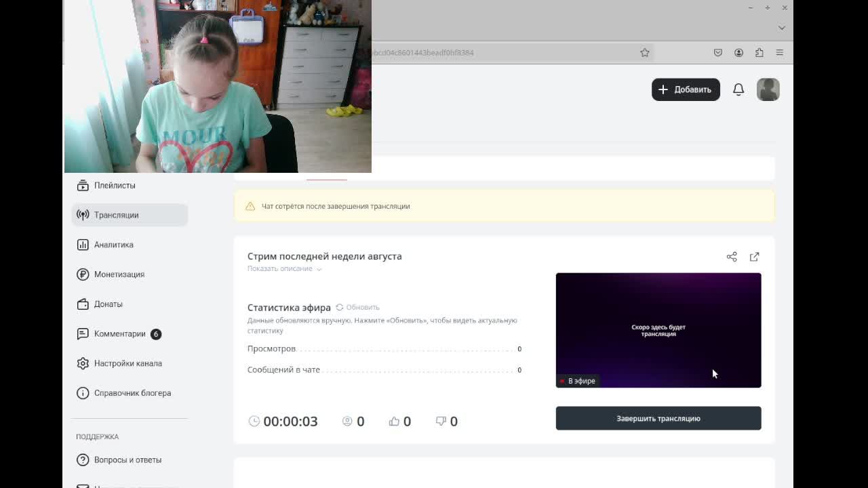Open the user profile avatar menu
This screenshot has height=488, width=868.
click(768, 89)
